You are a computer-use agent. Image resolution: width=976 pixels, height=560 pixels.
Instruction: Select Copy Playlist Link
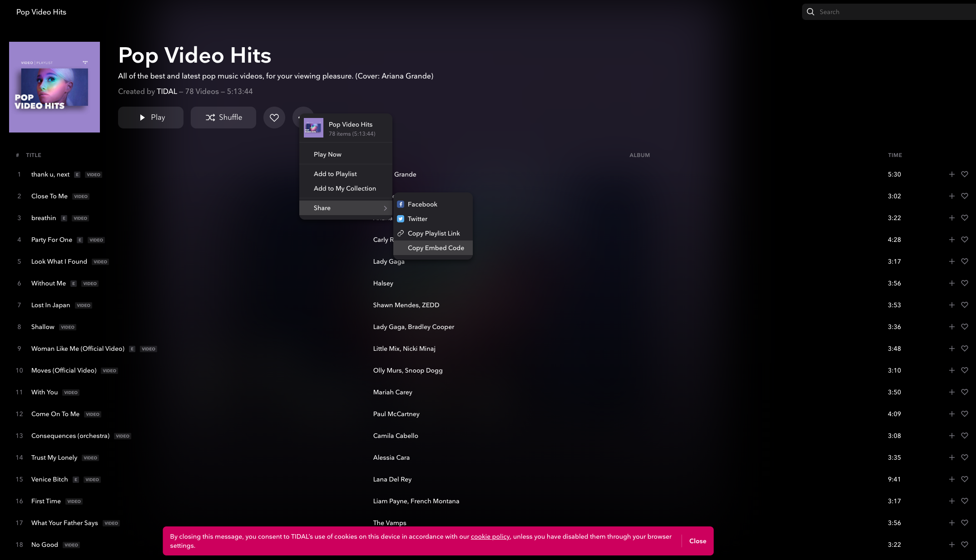[433, 233]
